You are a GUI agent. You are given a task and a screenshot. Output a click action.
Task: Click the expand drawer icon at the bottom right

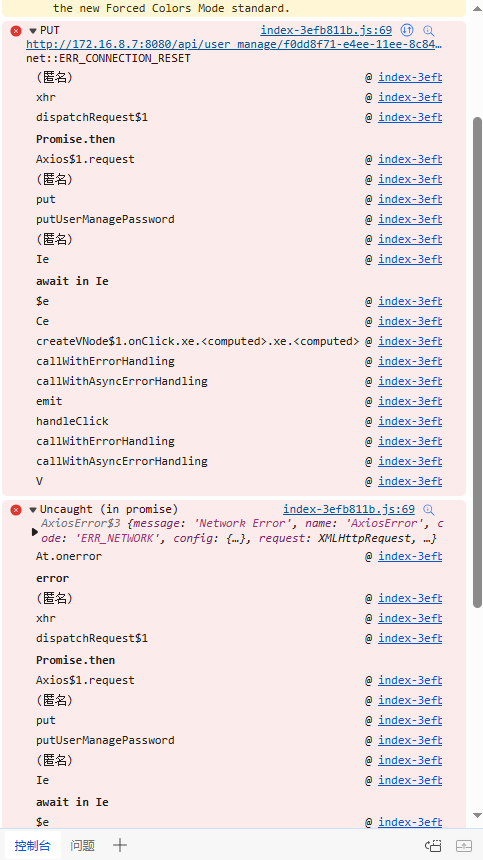click(x=464, y=846)
